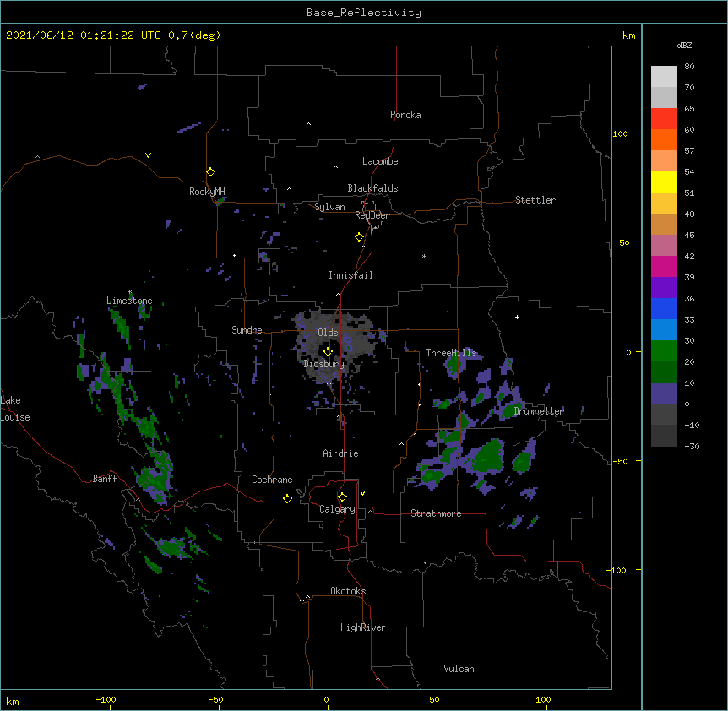Click the yellow diamond marker above RockyMH

pyautogui.click(x=211, y=172)
